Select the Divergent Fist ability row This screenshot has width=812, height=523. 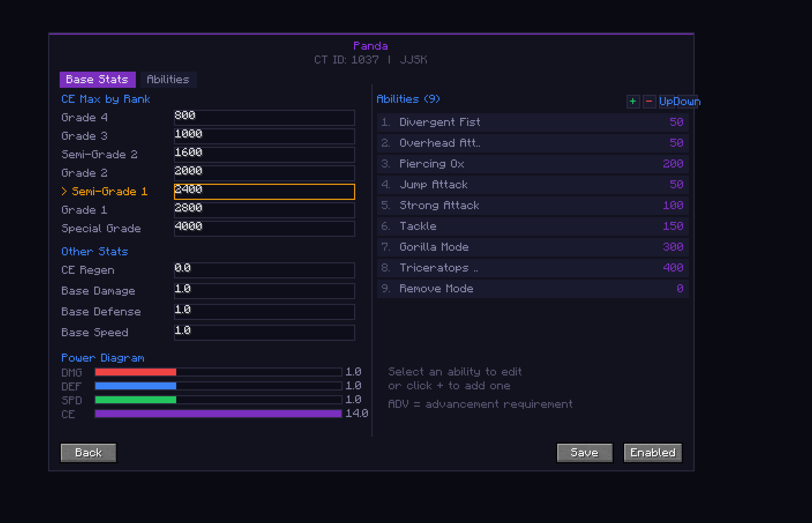[x=533, y=122]
